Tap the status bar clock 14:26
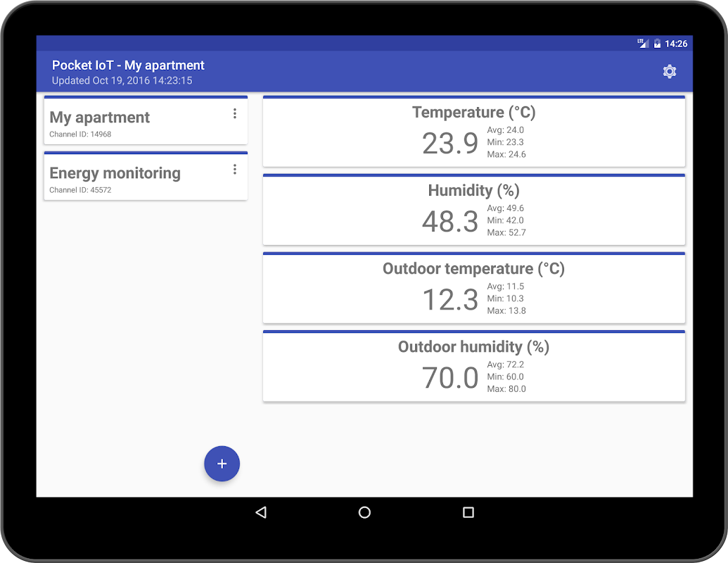Screen dimensions: 728x563 click(x=676, y=44)
